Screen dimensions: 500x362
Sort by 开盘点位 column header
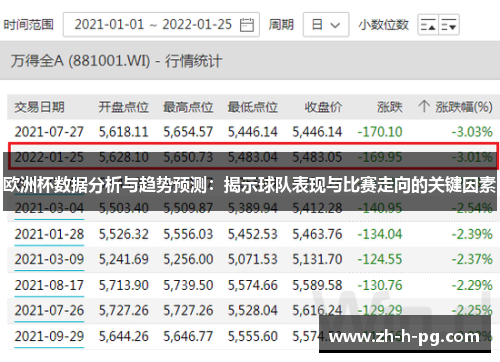pos(123,107)
